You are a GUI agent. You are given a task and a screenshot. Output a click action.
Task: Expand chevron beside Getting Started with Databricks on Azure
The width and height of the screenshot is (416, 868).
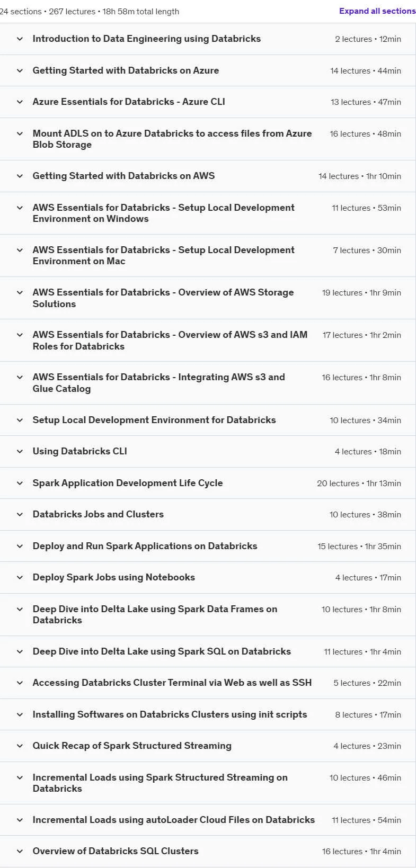tap(20, 70)
